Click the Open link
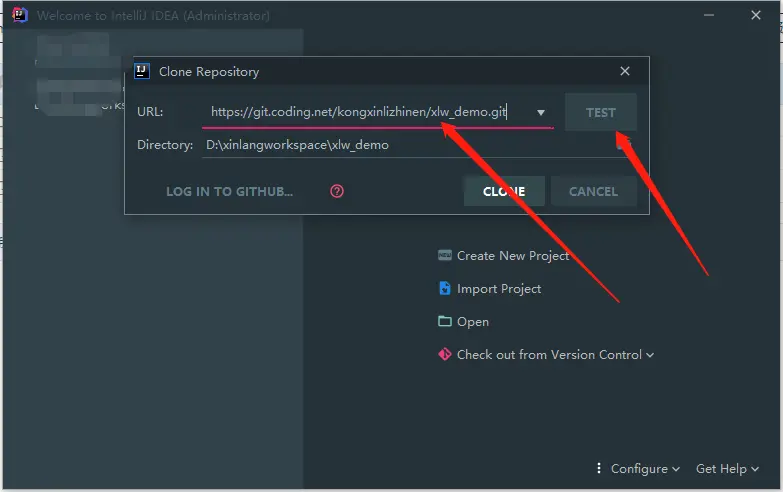 click(473, 322)
